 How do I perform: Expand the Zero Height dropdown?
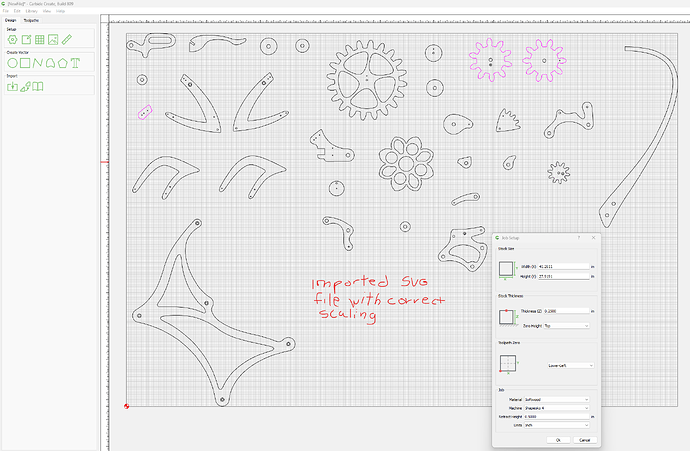[x=566, y=326]
